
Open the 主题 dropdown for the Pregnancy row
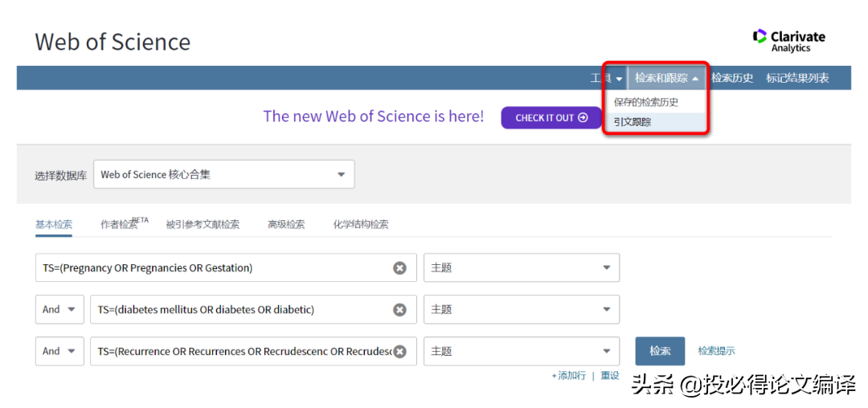coord(522,268)
